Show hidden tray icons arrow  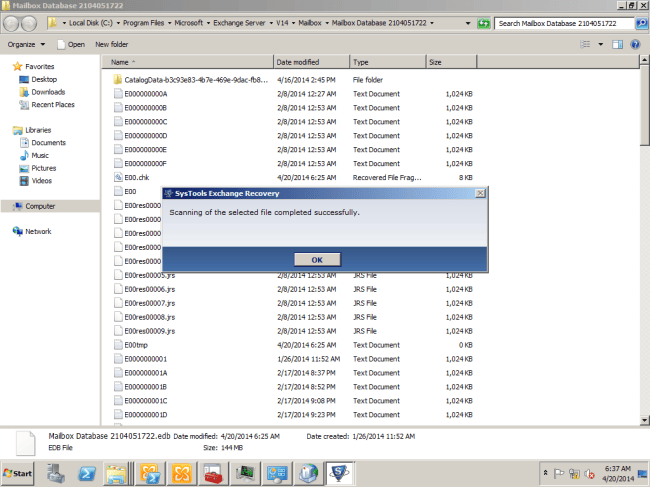pyautogui.click(x=546, y=473)
